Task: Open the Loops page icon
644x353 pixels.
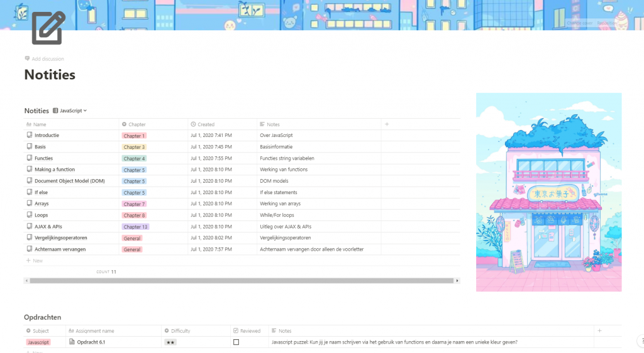Action: pos(30,215)
